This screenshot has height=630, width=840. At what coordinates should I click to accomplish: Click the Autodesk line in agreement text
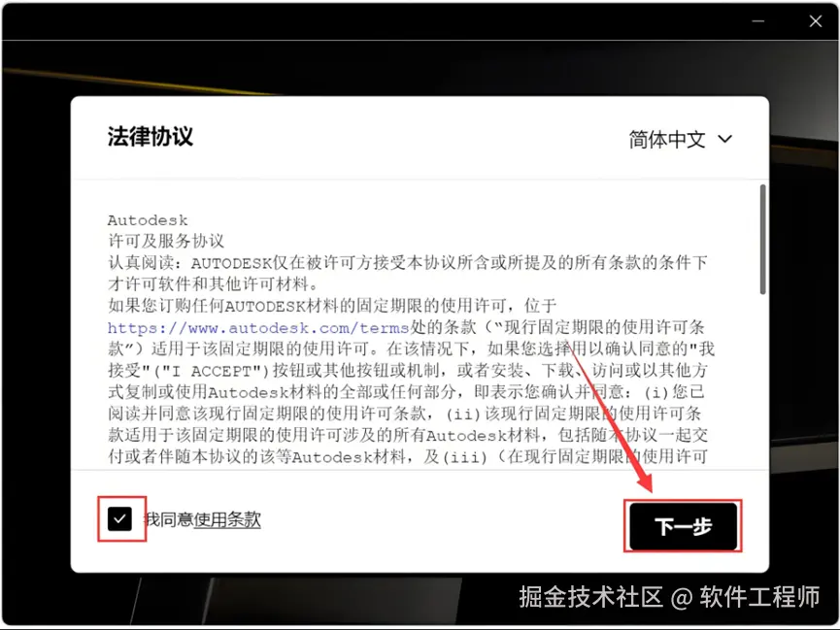[x=148, y=220]
